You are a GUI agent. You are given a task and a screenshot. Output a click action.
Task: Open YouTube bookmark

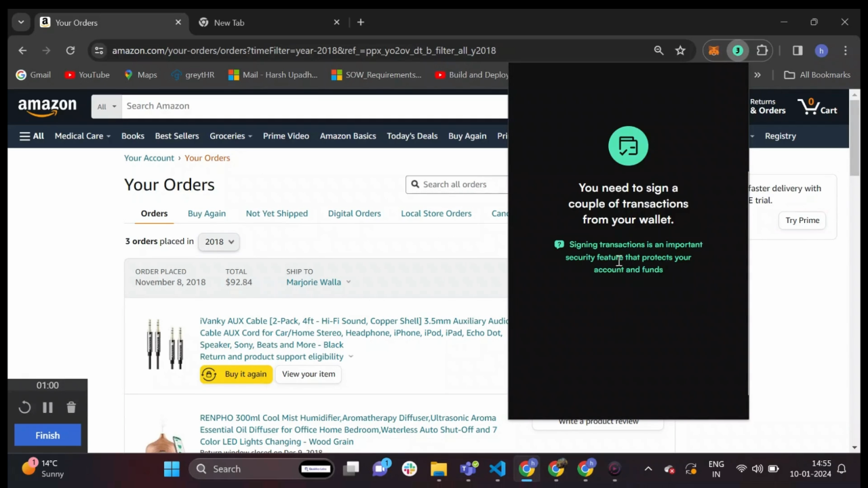pyautogui.click(x=87, y=75)
